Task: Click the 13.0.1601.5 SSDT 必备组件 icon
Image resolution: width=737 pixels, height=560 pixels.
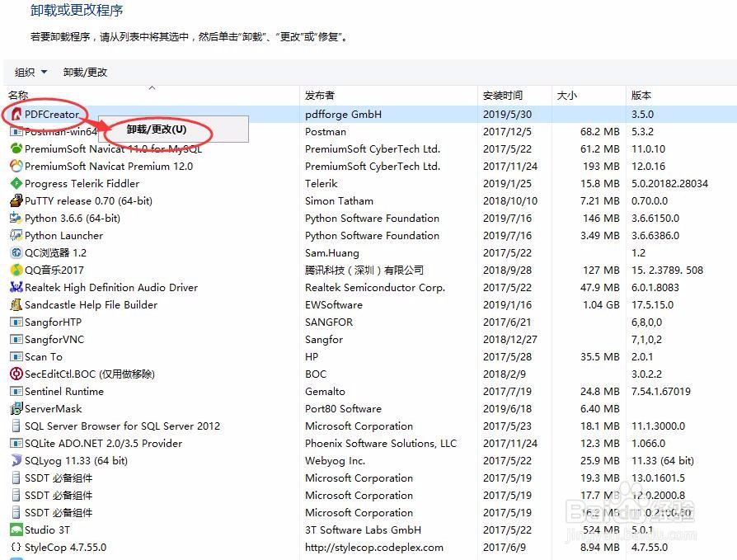Action: 16,478
